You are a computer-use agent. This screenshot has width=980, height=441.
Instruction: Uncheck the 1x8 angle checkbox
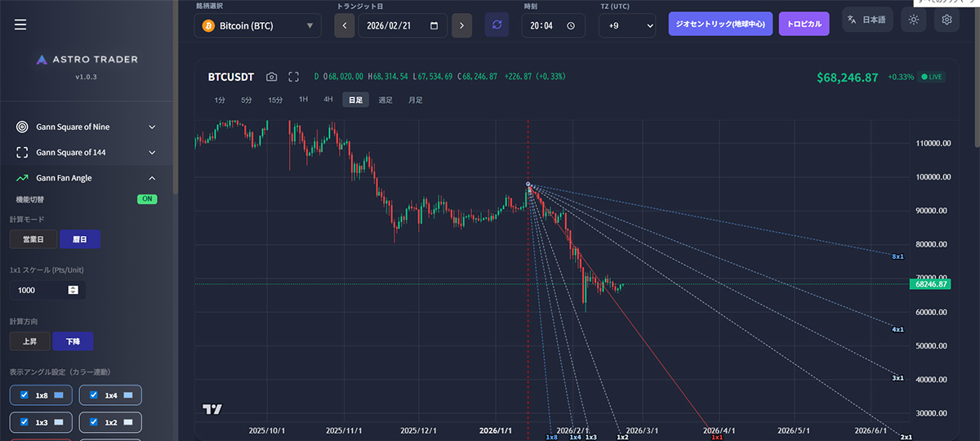(24, 395)
